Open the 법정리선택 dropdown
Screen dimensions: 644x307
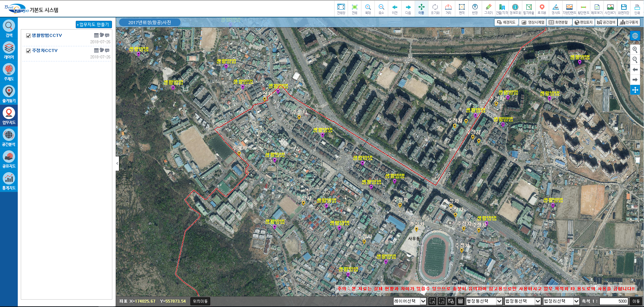pyautogui.click(x=561, y=301)
